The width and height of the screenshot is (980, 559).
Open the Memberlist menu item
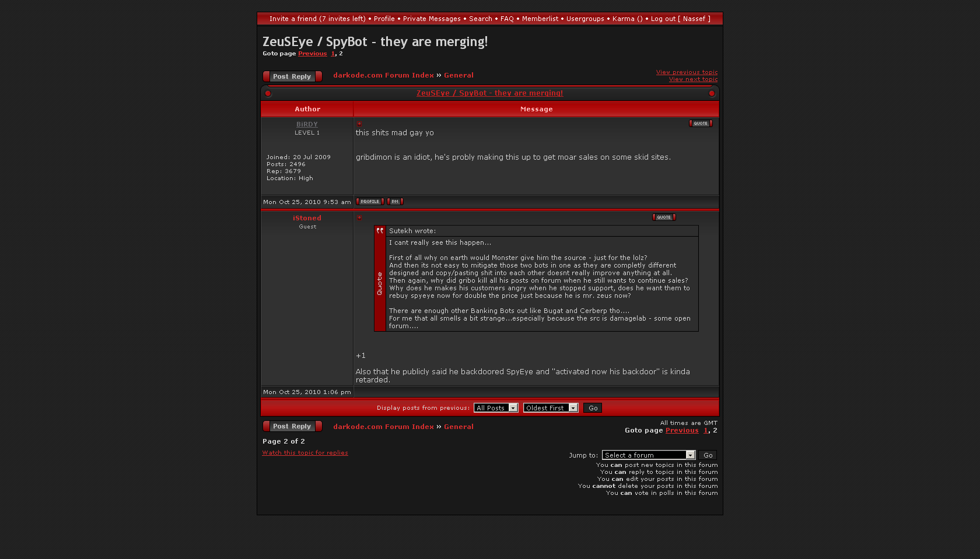pos(540,19)
